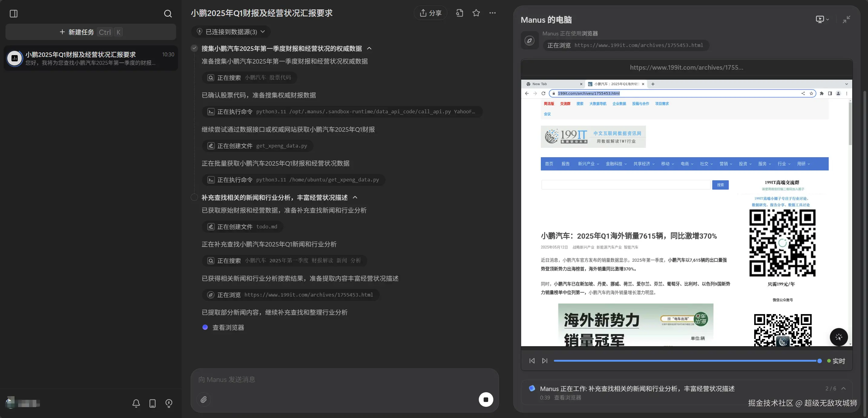Expand the 电商 nav dropdown
868x418 pixels.
tap(687, 164)
